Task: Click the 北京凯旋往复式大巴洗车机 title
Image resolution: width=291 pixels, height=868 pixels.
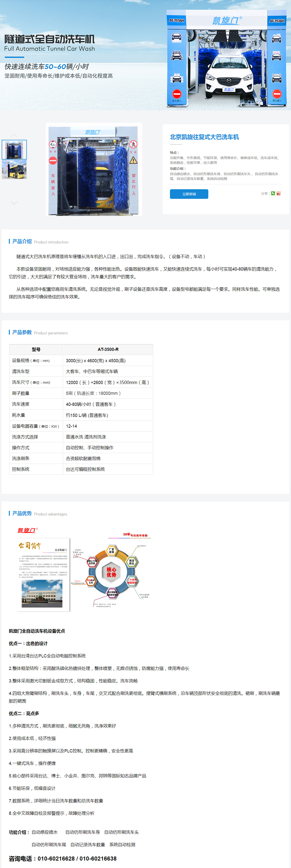Action: (x=204, y=137)
